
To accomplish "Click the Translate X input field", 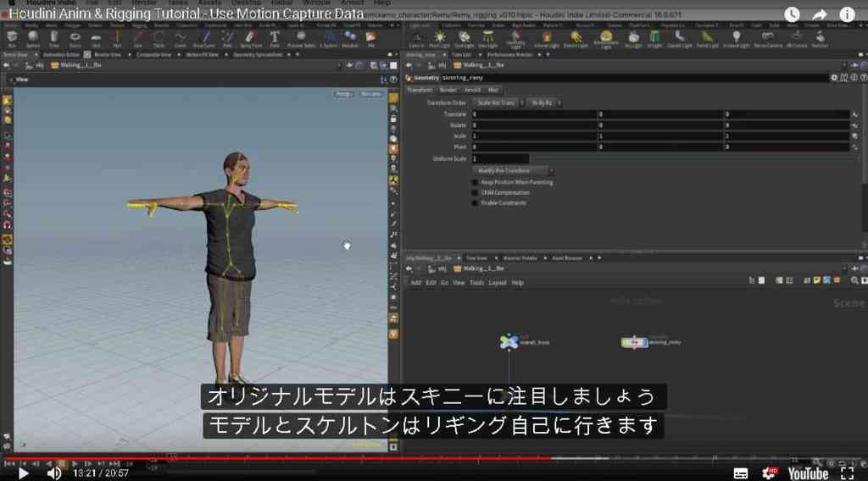I will (534, 113).
